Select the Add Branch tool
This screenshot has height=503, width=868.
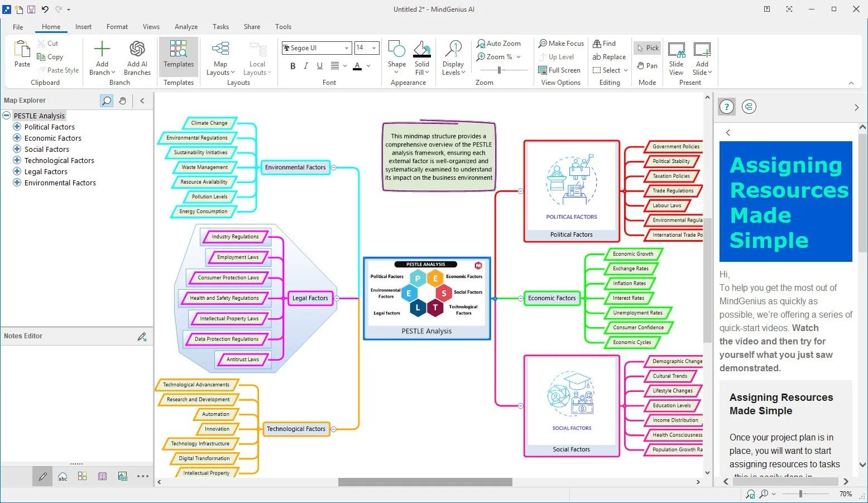point(102,58)
